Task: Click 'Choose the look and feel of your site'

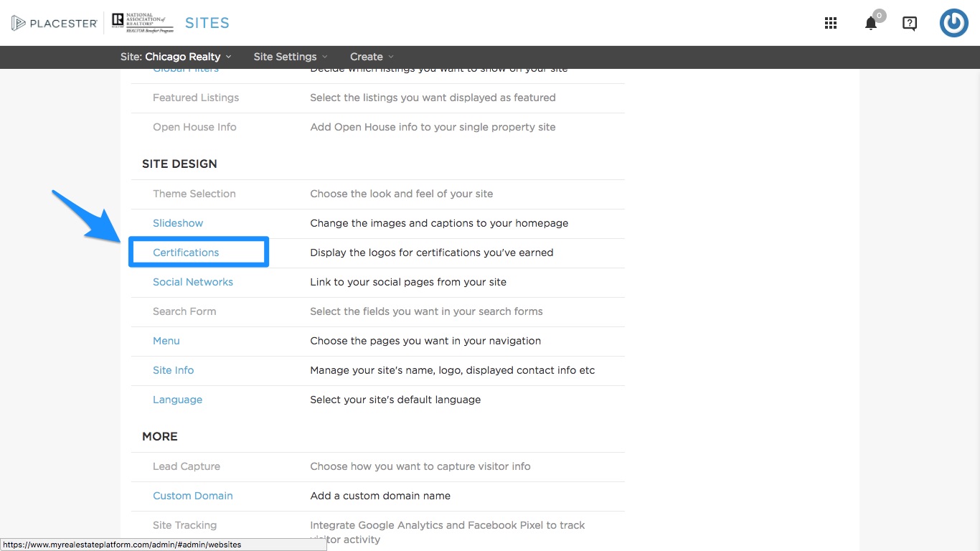Action: [x=402, y=194]
